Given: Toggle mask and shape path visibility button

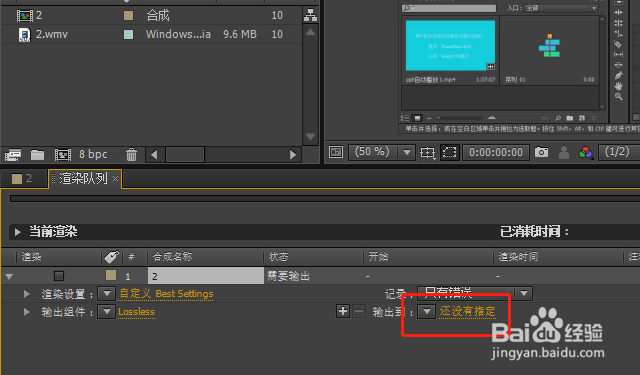Looking at the screenshot, I should point(449,153).
